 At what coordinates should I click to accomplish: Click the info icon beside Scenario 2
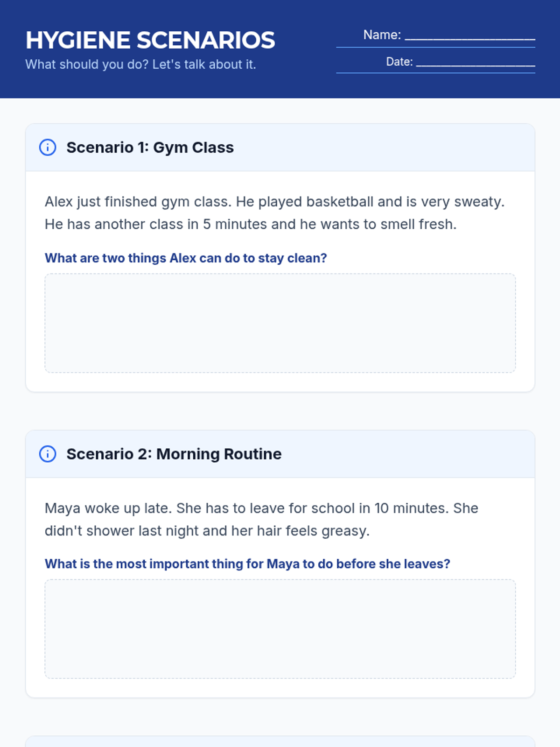(x=48, y=454)
